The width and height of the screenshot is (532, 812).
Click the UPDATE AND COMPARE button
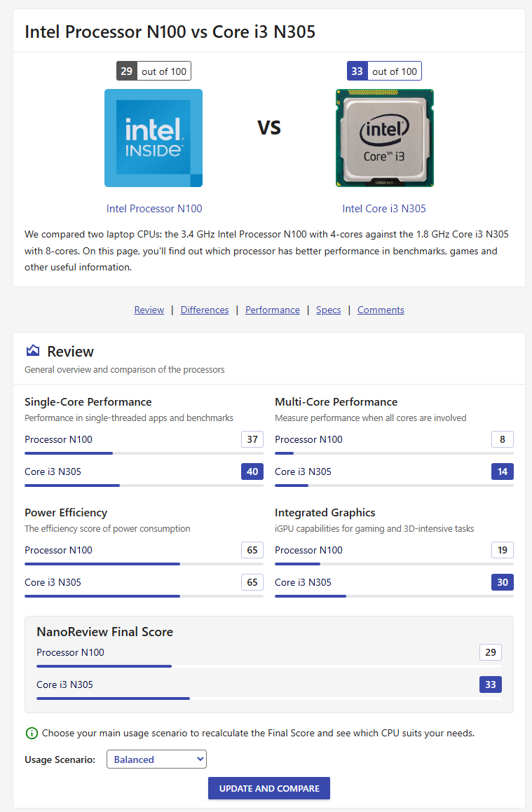tap(268, 788)
